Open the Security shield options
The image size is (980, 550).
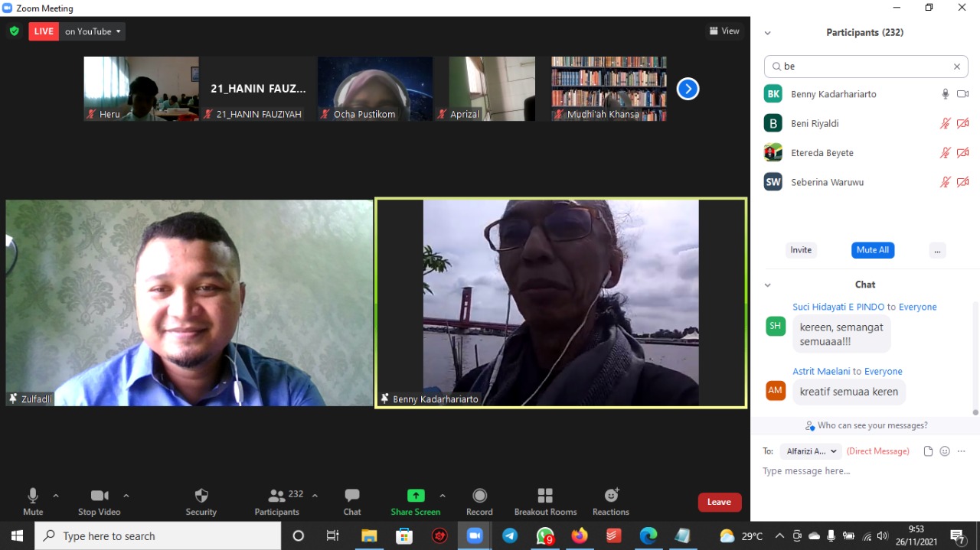(x=201, y=501)
